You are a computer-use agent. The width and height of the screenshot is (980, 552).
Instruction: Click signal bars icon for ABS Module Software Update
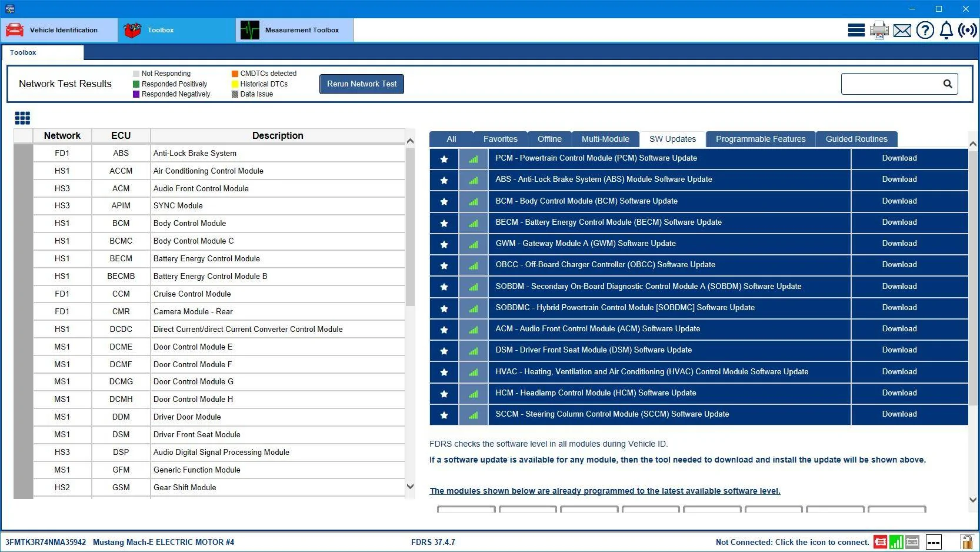coord(474,180)
